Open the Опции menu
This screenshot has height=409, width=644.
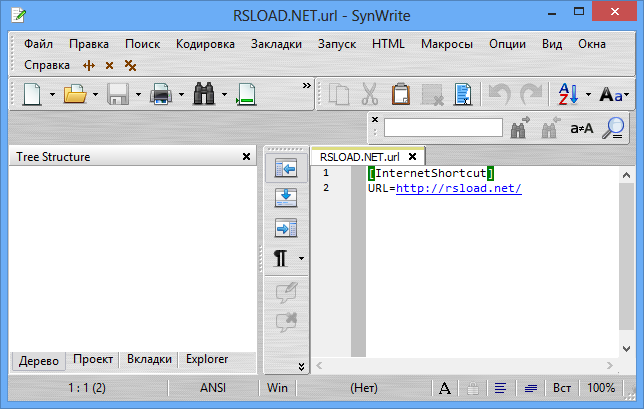point(507,44)
